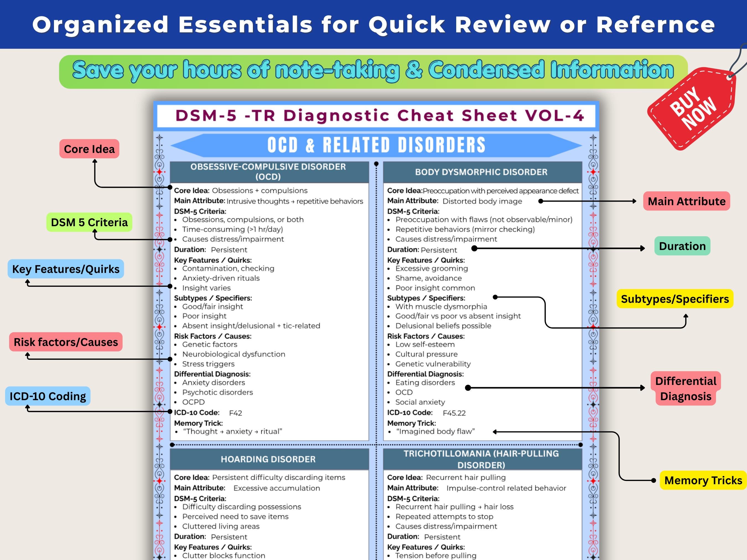The height and width of the screenshot is (560, 747).
Task: Click the Main Attribute label
Action: [687, 201]
